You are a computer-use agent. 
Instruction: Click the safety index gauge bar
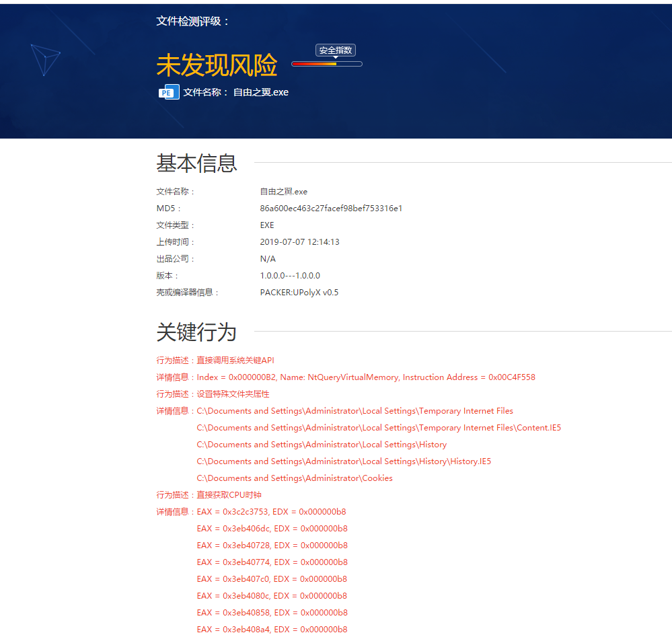pyautogui.click(x=326, y=64)
